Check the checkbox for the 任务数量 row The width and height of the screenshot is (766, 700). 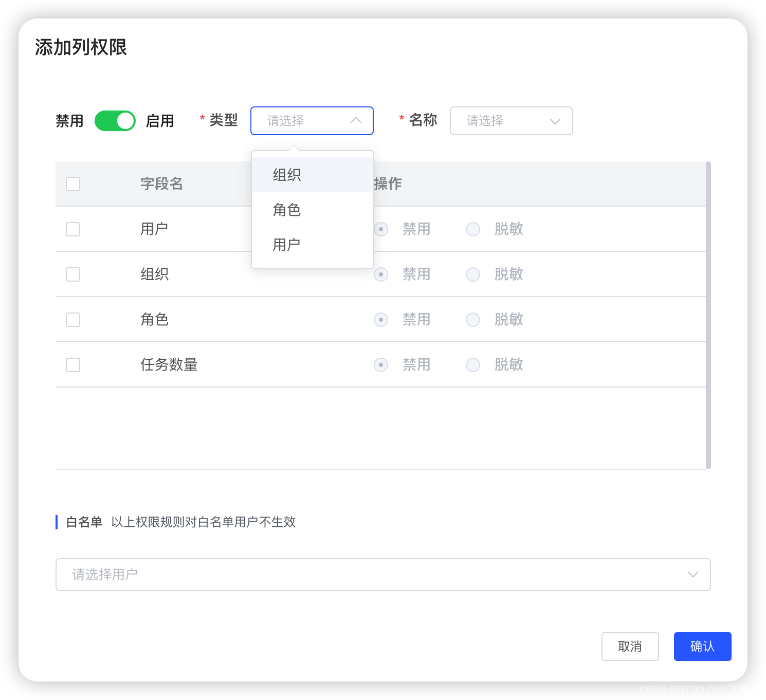pyautogui.click(x=72, y=365)
